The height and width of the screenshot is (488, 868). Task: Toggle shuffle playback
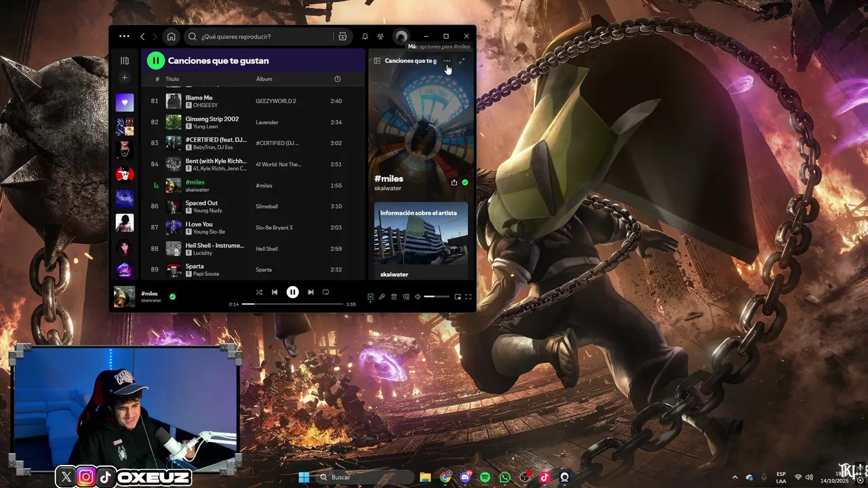point(258,292)
